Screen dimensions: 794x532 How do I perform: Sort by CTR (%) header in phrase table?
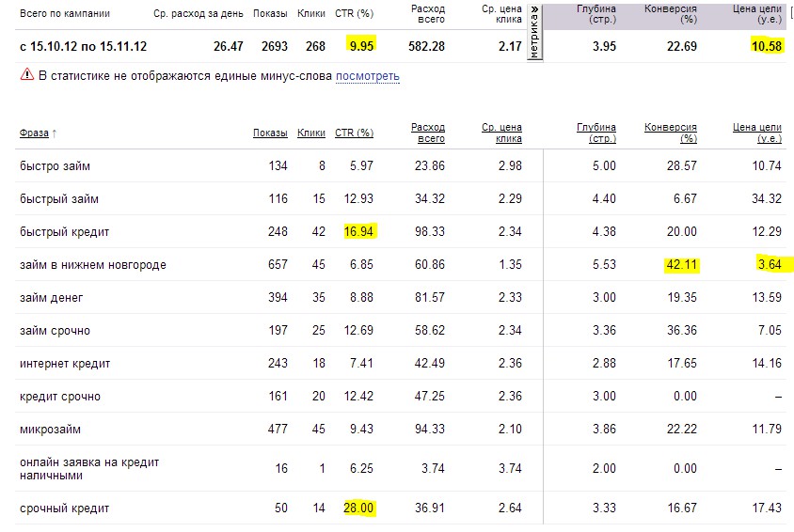[x=354, y=133]
